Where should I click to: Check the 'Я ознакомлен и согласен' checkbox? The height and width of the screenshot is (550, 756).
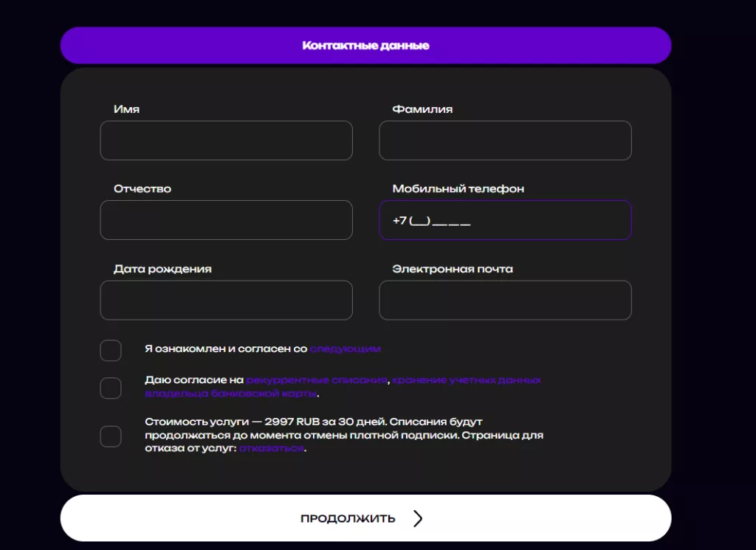[111, 351]
